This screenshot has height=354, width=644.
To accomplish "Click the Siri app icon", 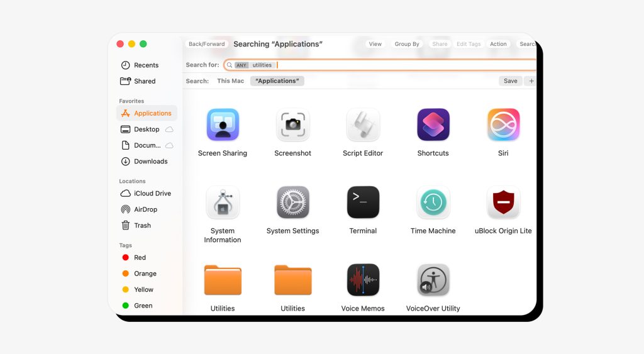I will [x=503, y=125].
